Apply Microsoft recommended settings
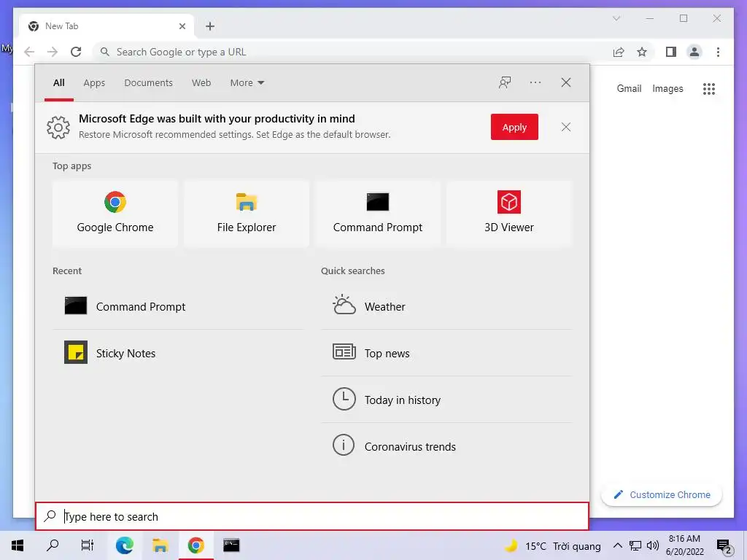This screenshot has width=747, height=560. pos(514,127)
